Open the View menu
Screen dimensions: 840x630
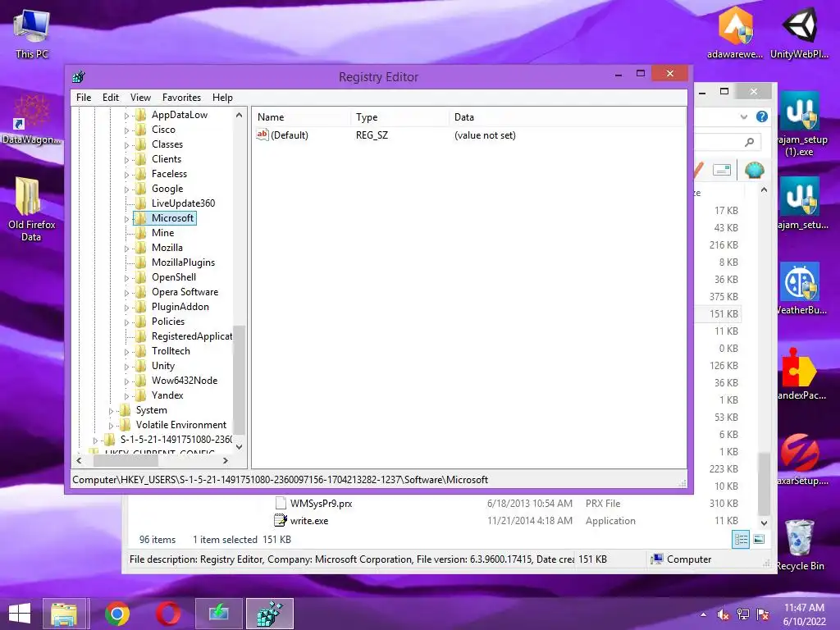pos(140,98)
